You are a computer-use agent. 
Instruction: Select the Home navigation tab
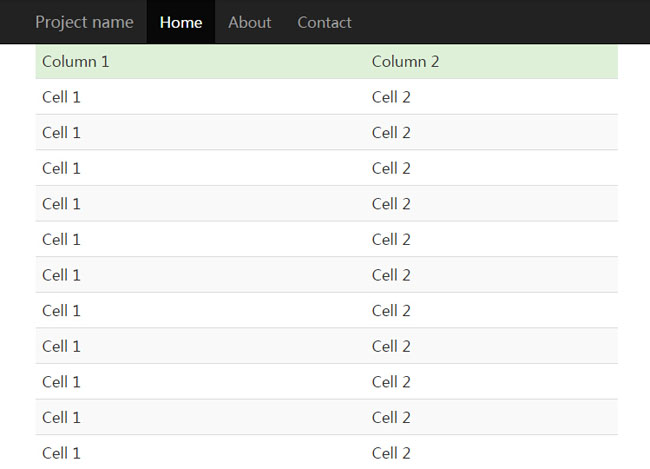[181, 22]
